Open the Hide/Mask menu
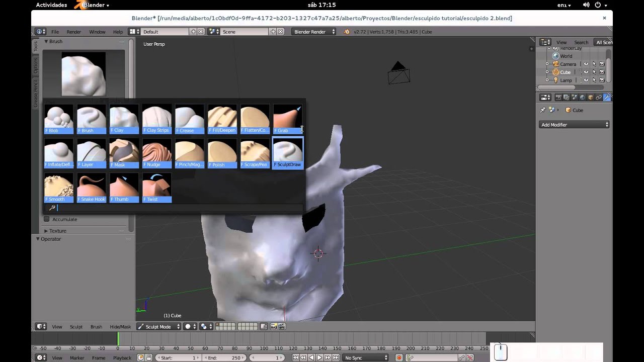Viewport: 644px width, 362px height. coord(120,327)
